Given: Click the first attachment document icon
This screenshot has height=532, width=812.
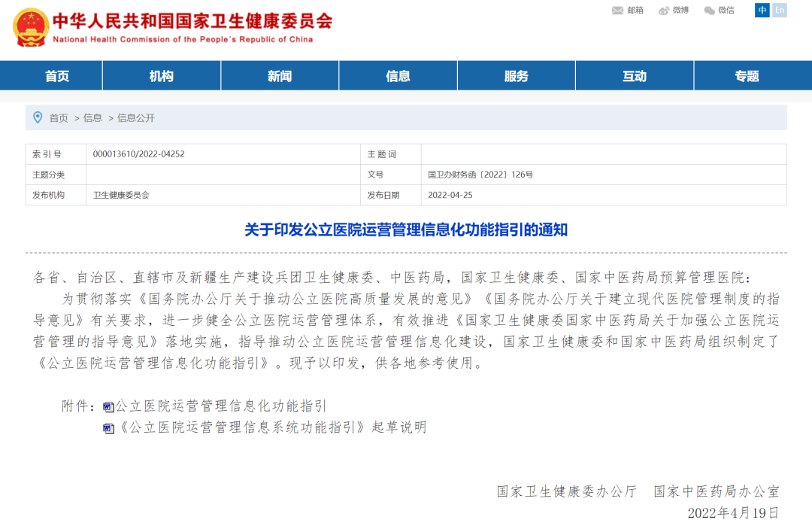Looking at the screenshot, I should pos(108,407).
